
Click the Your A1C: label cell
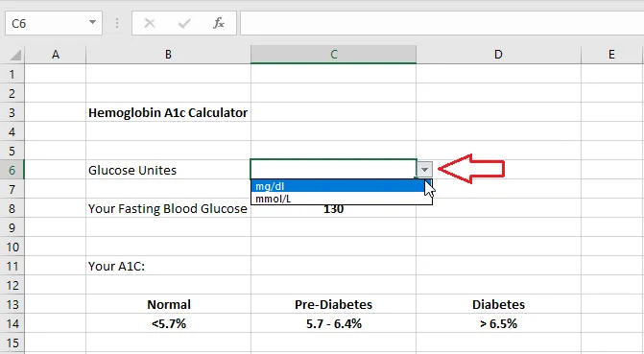pyautogui.click(x=168, y=266)
